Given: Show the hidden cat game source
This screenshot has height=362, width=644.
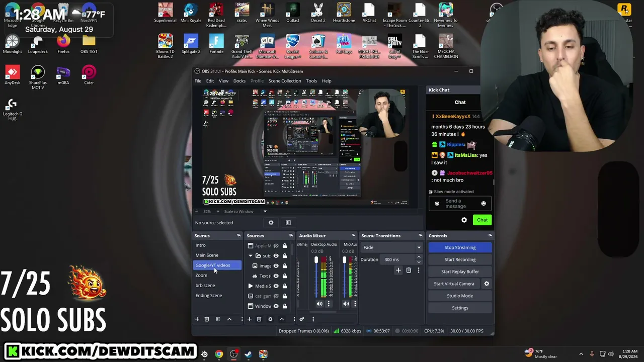Looking at the screenshot, I should 276,296.
